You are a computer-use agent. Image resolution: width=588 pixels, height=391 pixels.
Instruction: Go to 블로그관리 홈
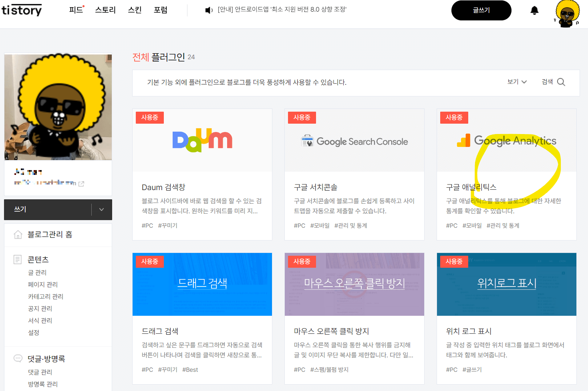[50, 235]
